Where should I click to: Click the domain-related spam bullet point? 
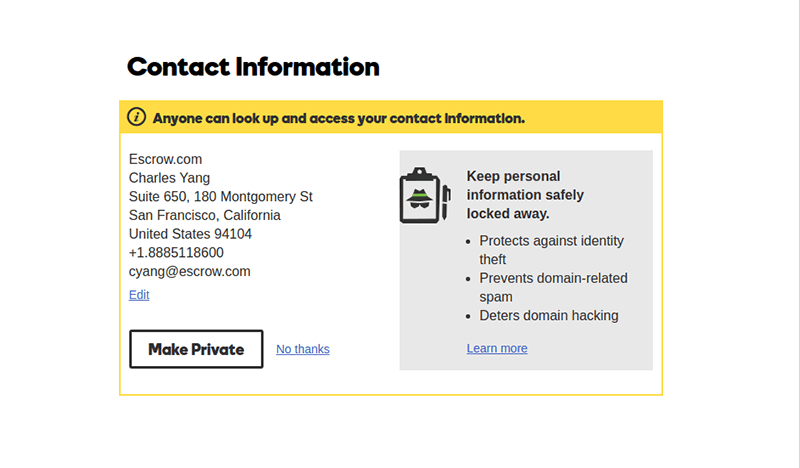pos(553,287)
